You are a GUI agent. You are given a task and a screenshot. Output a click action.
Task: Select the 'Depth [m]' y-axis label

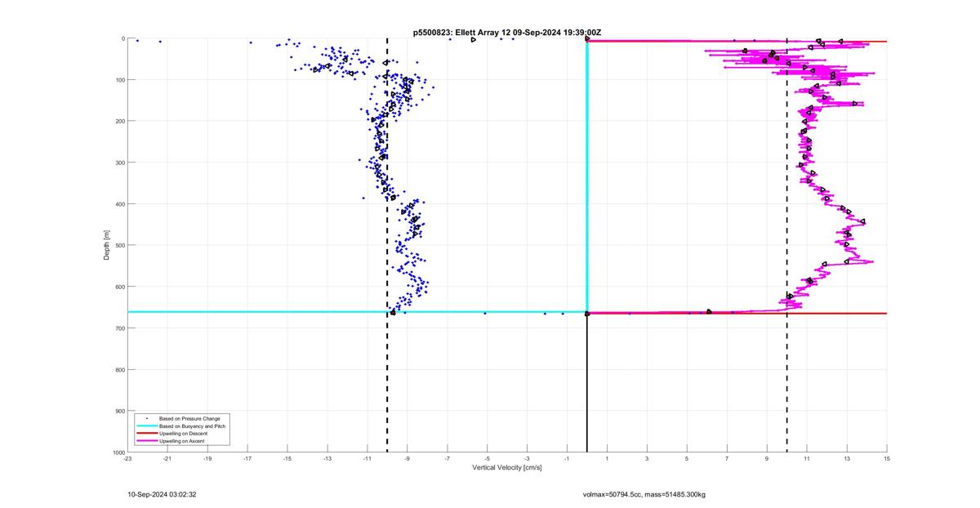[107, 245]
